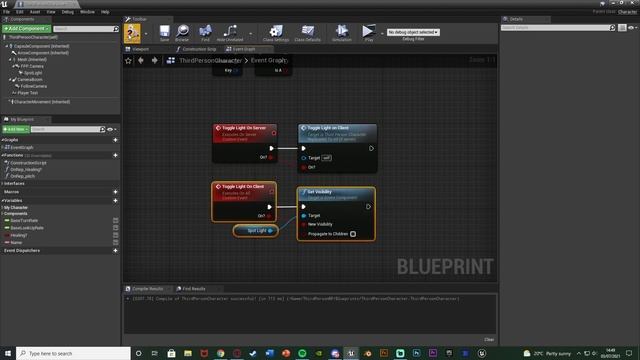Screen dimensions: 640x360
Task: Add a new event dispatcher with plus button
Action: pos(116,251)
